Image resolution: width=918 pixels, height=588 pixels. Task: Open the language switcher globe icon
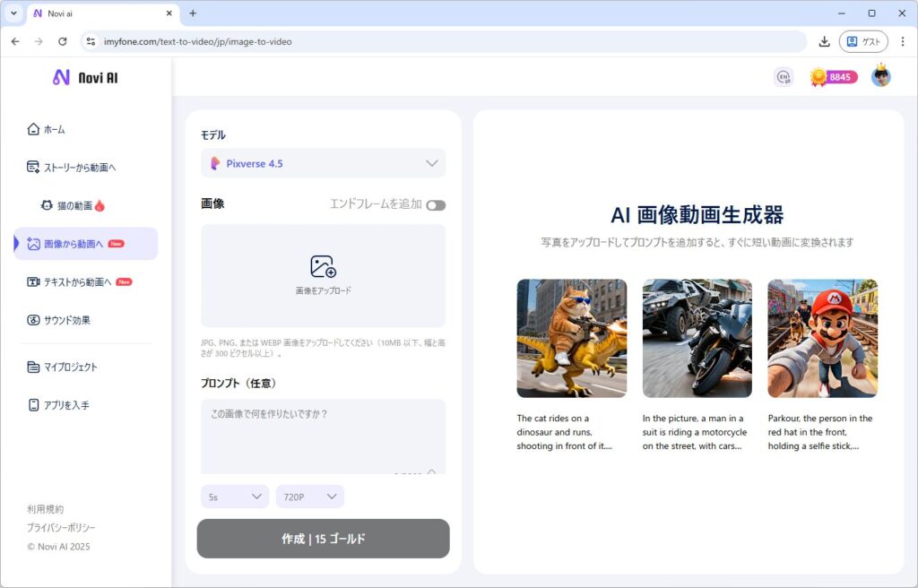pyautogui.click(x=784, y=77)
